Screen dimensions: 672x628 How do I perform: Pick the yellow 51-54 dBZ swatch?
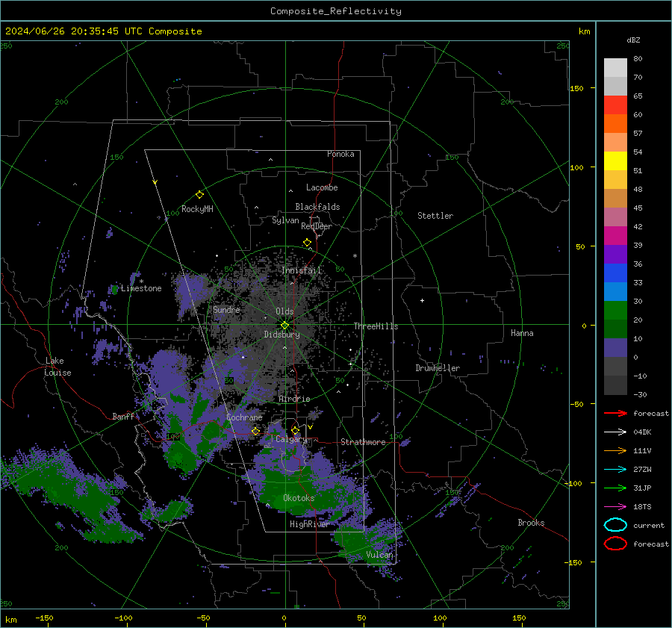click(x=615, y=161)
